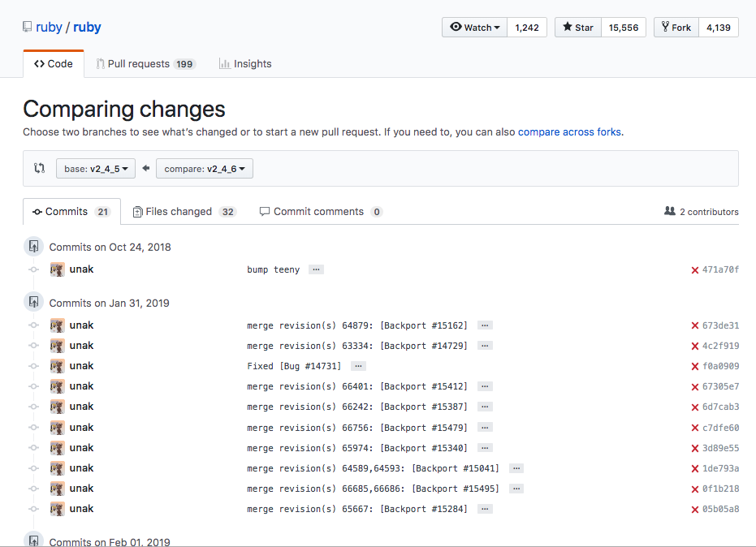The height and width of the screenshot is (547, 756).
Task: Switch to the Pull requests tab
Action: [x=145, y=64]
